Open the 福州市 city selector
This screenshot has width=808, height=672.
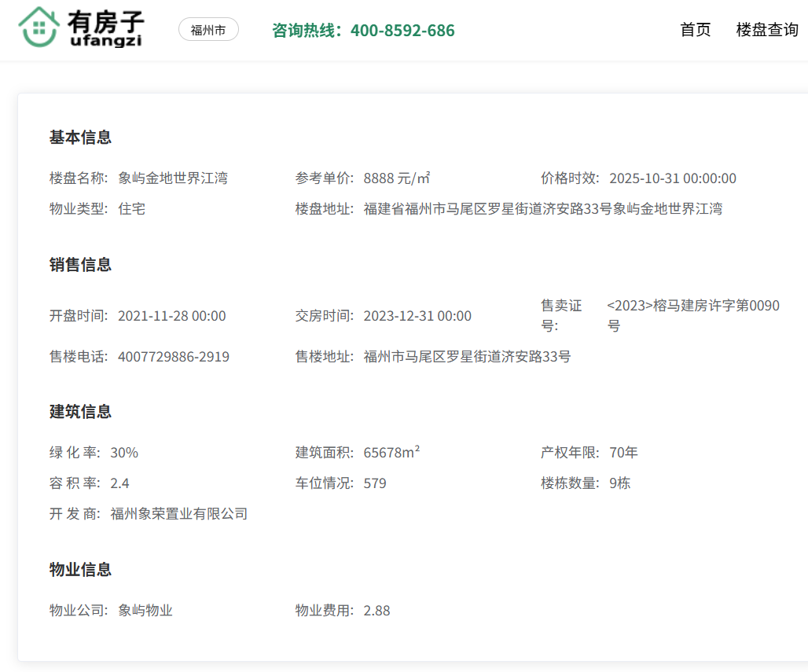pyautogui.click(x=208, y=30)
